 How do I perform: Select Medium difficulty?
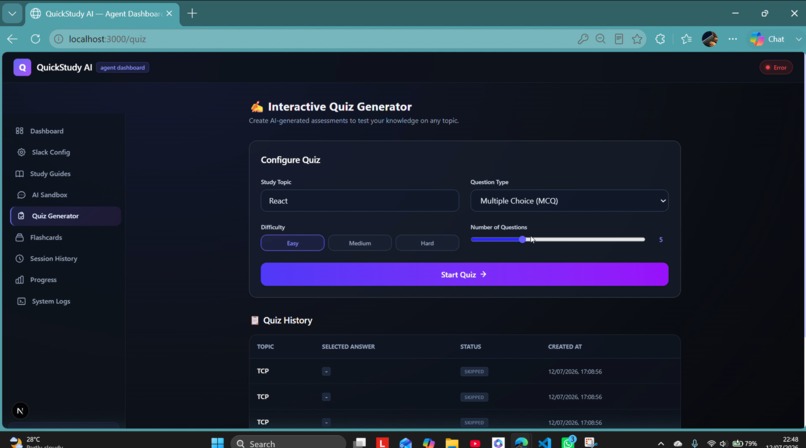[x=360, y=243]
